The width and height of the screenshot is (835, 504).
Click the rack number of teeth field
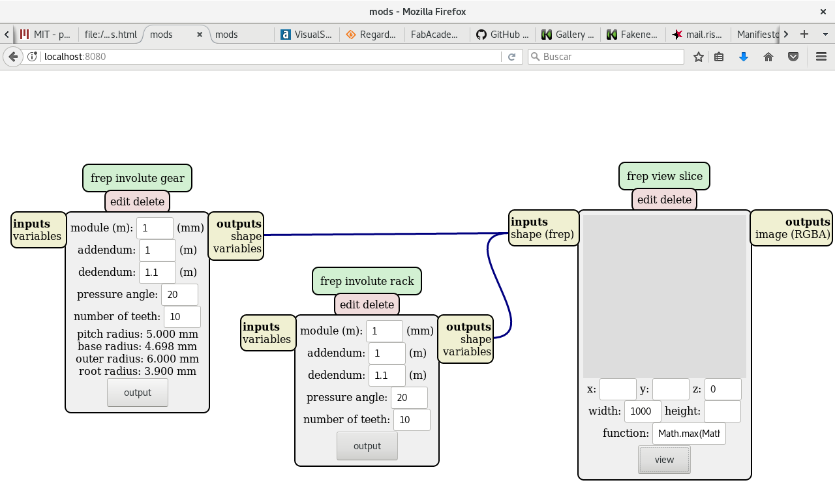click(412, 420)
